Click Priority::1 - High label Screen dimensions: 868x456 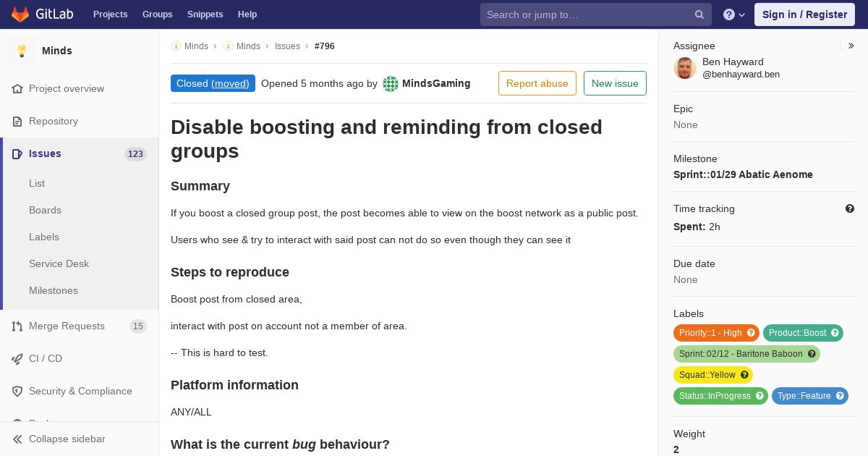710,333
